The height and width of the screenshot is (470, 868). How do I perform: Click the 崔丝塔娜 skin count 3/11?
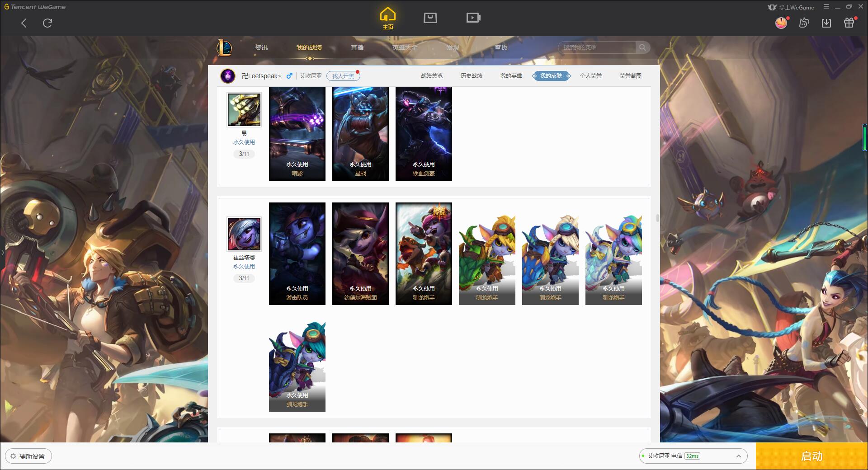pos(244,278)
